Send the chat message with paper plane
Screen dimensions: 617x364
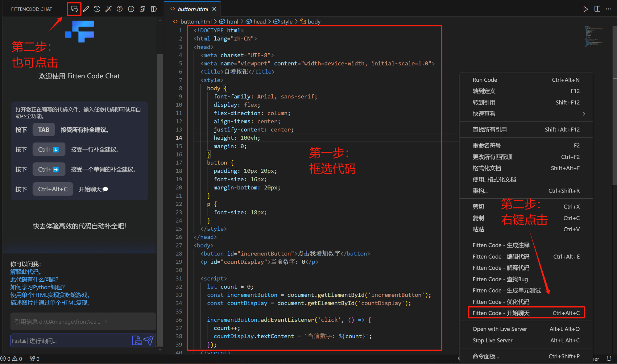tap(149, 341)
